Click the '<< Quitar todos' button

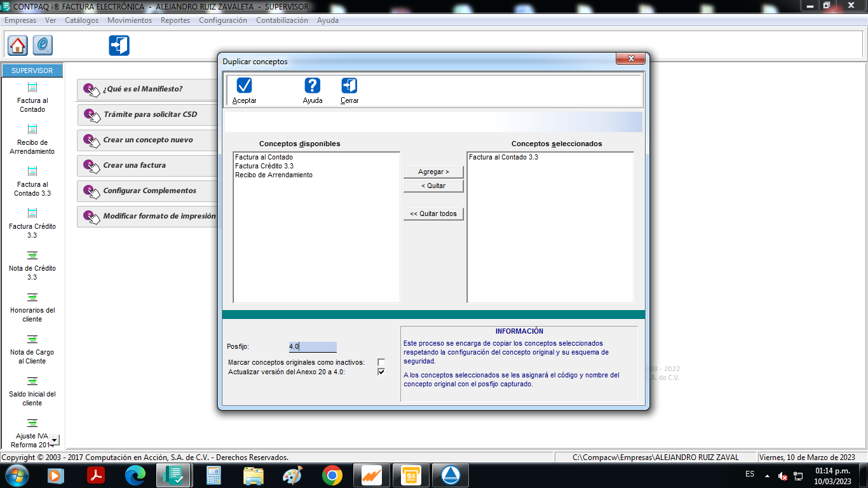[433, 214]
